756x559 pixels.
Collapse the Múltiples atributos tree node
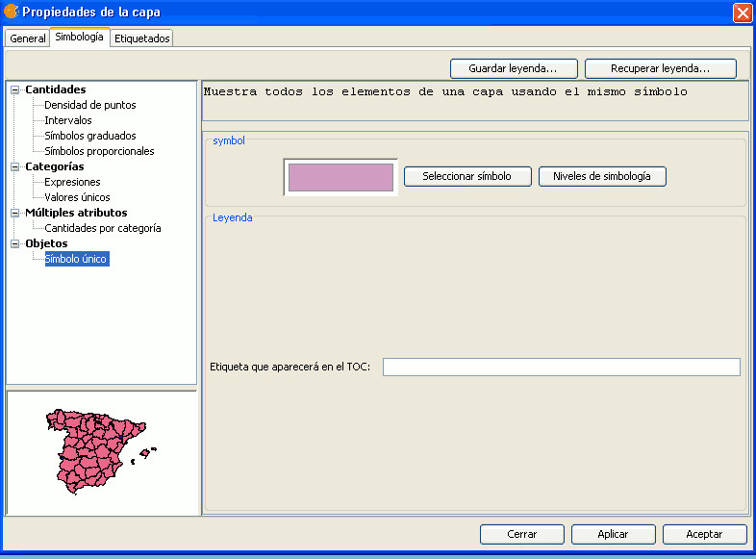click(x=15, y=214)
